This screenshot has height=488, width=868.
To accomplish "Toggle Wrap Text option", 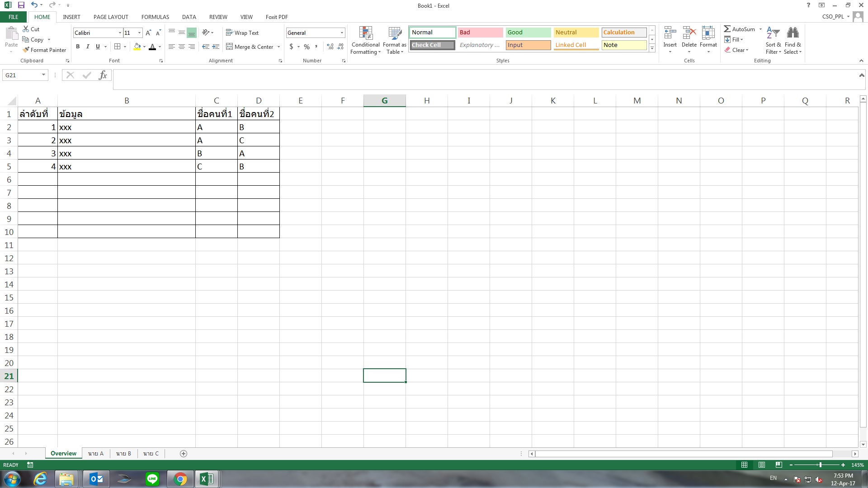I will [x=242, y=33].
